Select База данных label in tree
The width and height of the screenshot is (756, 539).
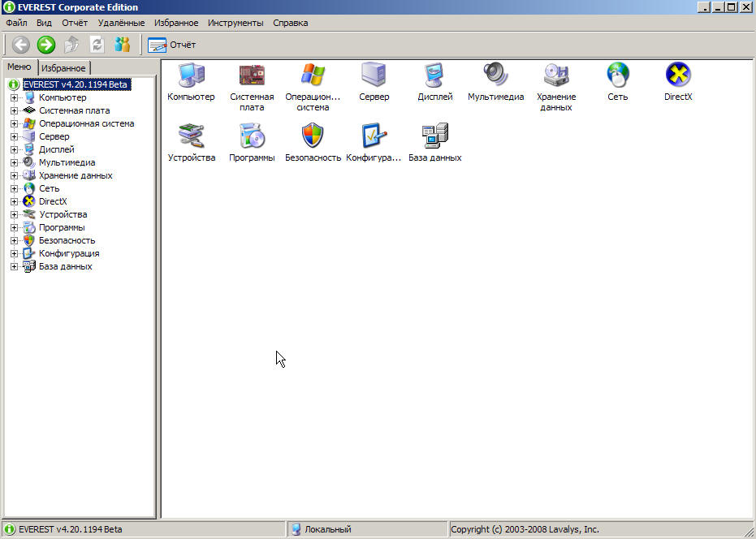66,266
